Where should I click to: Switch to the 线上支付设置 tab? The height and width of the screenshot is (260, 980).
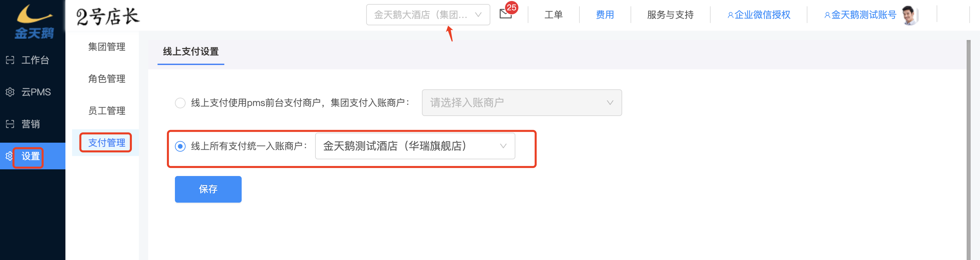pyautogui.click(x=191, y=51)
